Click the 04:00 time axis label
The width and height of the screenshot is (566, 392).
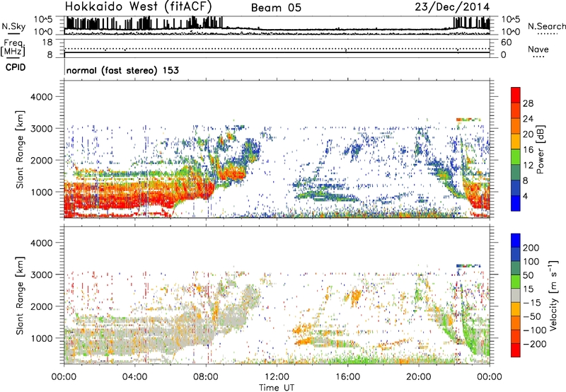135,377
